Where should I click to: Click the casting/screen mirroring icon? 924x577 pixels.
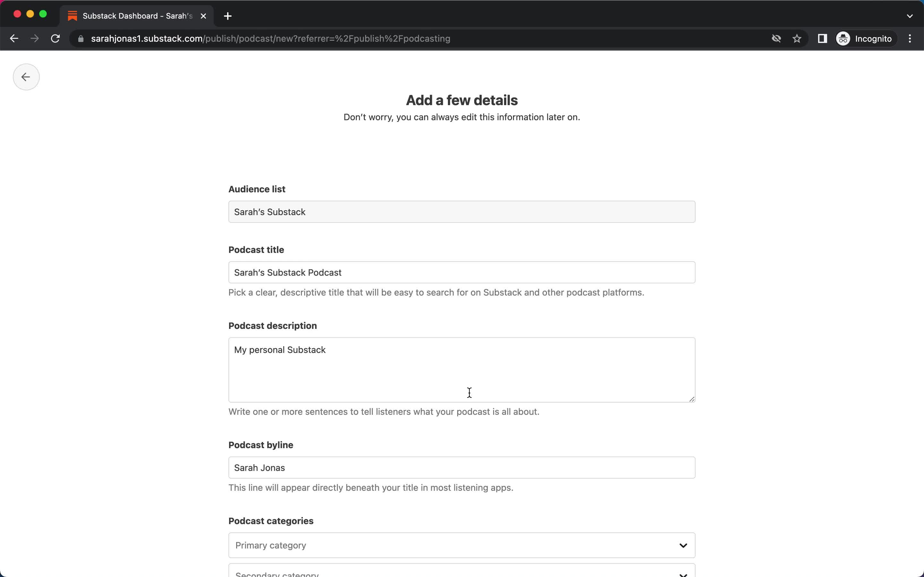tap(822, 38)
